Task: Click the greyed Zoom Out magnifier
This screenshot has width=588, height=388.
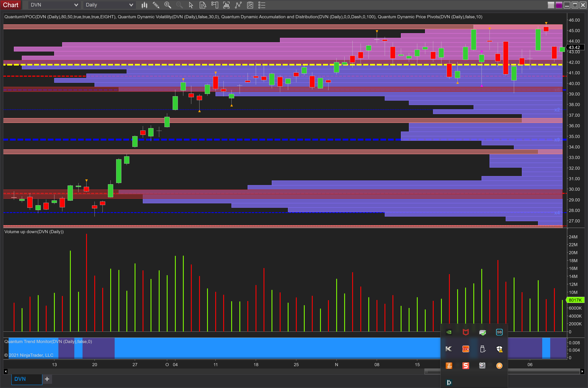Action: 179,5
